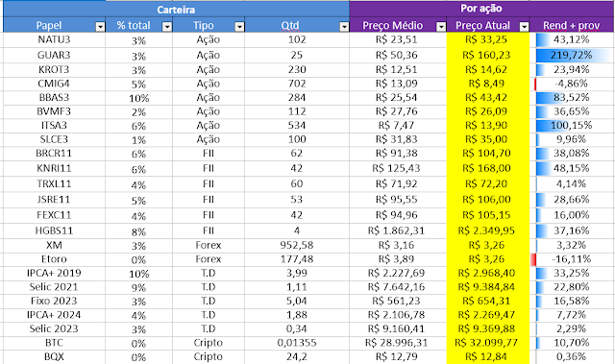
Task: Select the IPCA+ 2019 cell
Action: [x=54, y=273]
